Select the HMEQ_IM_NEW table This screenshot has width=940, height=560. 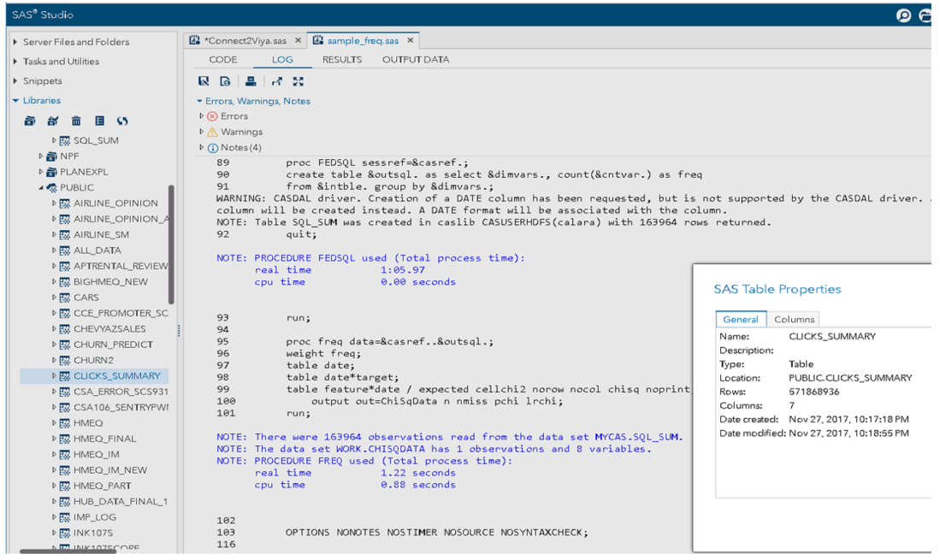click(110, 470)
